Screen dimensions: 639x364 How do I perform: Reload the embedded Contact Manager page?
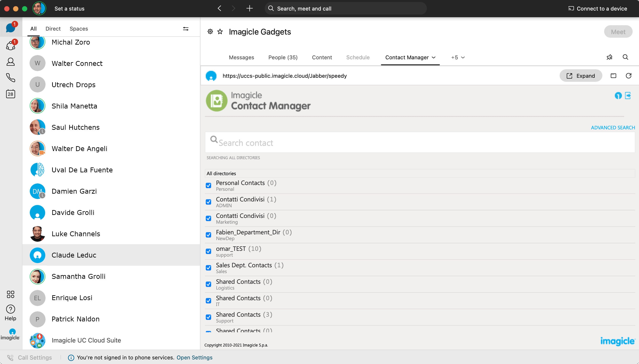click(x=629, y=76)
